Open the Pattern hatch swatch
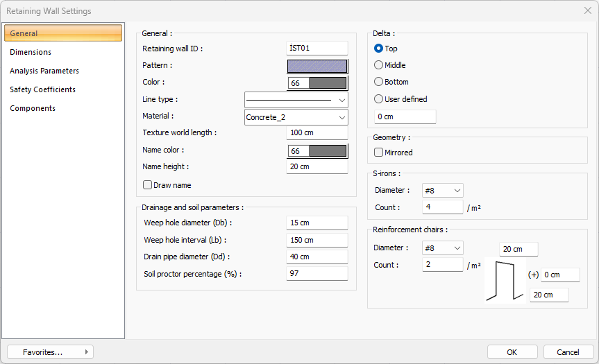This screenshot has width=599, height=364. (317, 67)
